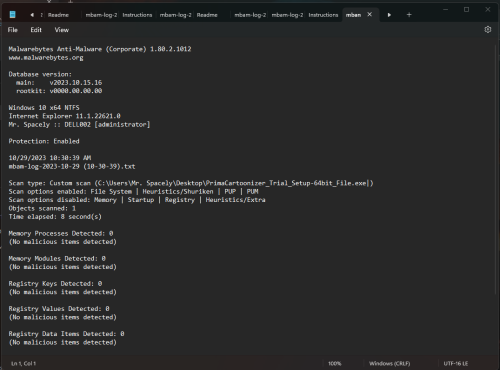This screenshot has height=370, width=500.
Task: Select the active mbam tab
Action: click(x=353, y=15)
